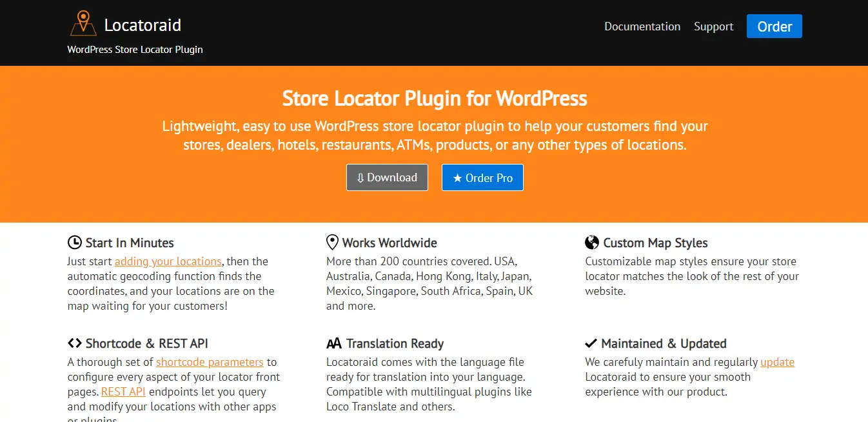Image resolution: width=868 pixels, height=422 pixels.
Task: Click the 'Maintained & Updated' heading
Action: click(664, 343)
